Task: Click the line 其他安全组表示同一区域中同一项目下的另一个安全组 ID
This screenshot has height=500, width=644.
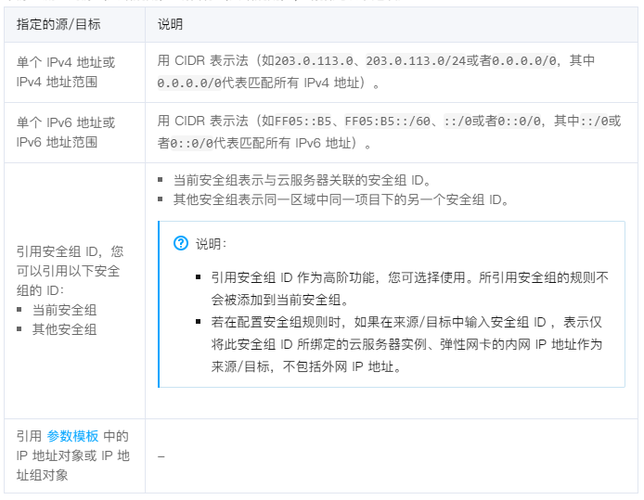Action: click(341, 200)
